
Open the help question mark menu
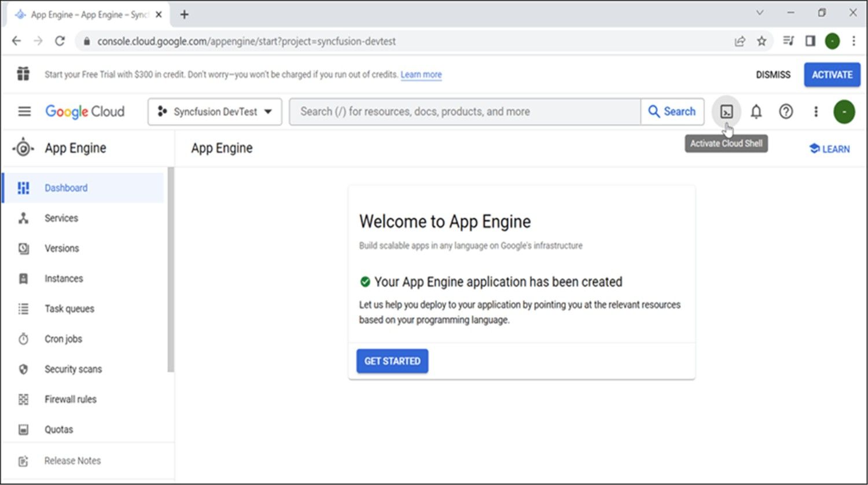[x=785, y=112]
